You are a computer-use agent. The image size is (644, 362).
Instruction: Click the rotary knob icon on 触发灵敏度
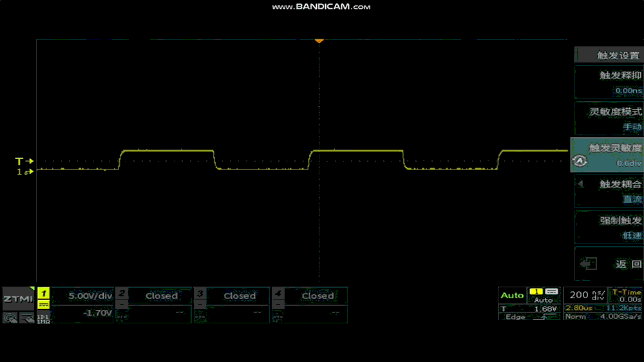point(579,162)
